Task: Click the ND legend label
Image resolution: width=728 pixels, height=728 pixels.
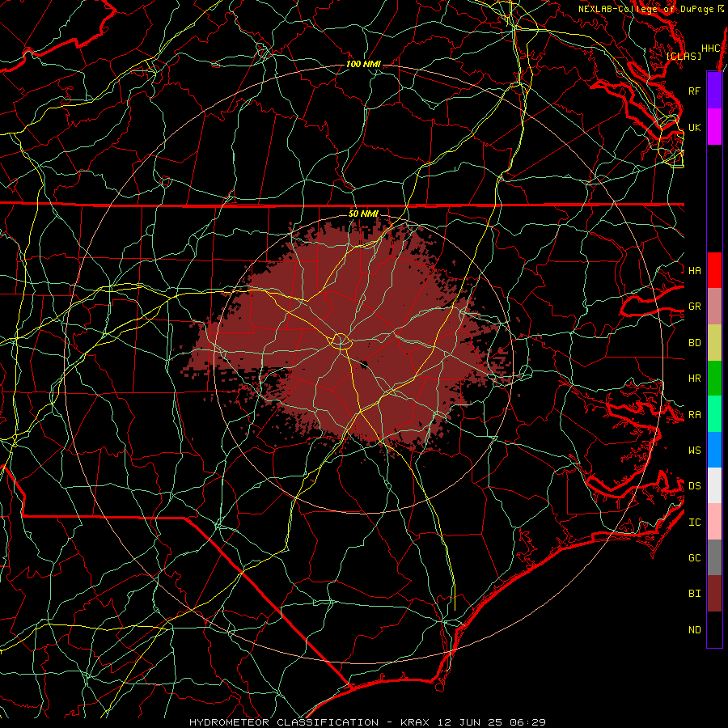Action: click(695, 630)
